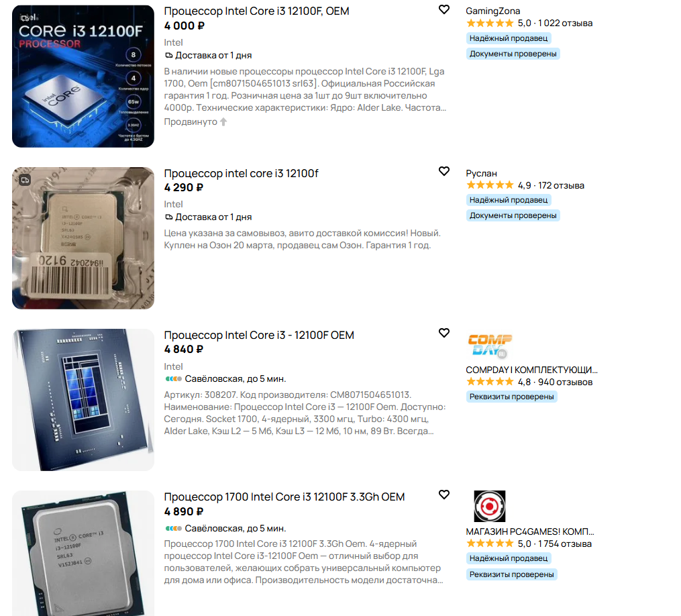
Task: Toggle heart on 4 290 ₽ Руслан listing
Action: pyautogui.click(x=444, y=171)
